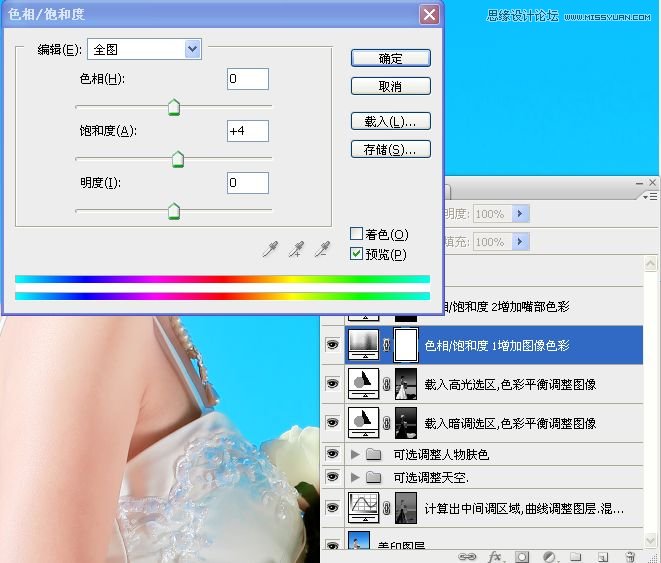Screen dimensions: 661x563
Task: Click folder icon of 可选调整天空 group
Action: click(x=373, y=477)
